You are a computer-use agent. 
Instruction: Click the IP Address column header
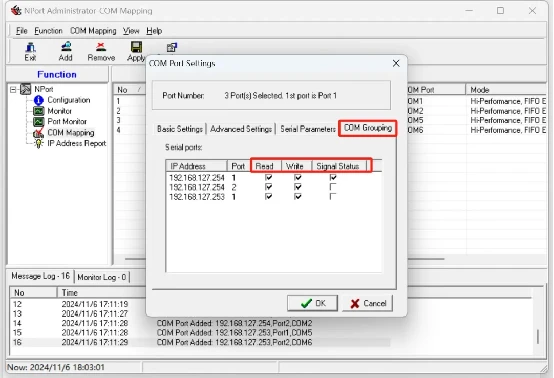(196, 166)
